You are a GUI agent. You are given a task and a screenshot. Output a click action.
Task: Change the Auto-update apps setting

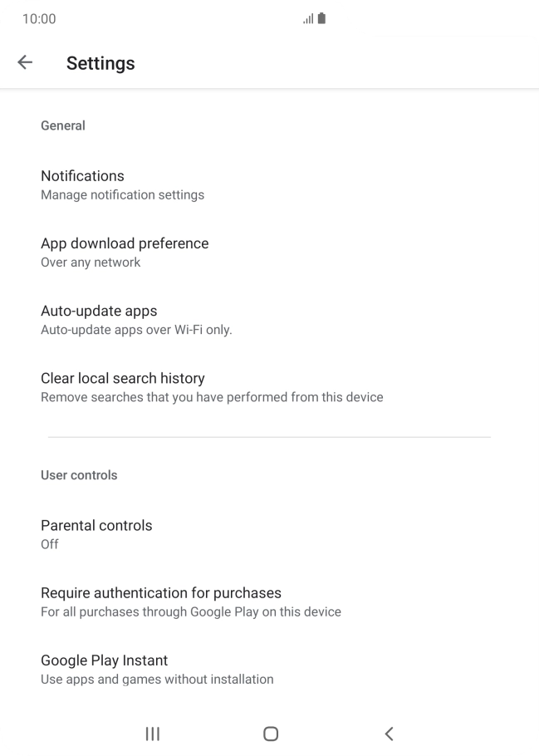(x=99, y=311)
